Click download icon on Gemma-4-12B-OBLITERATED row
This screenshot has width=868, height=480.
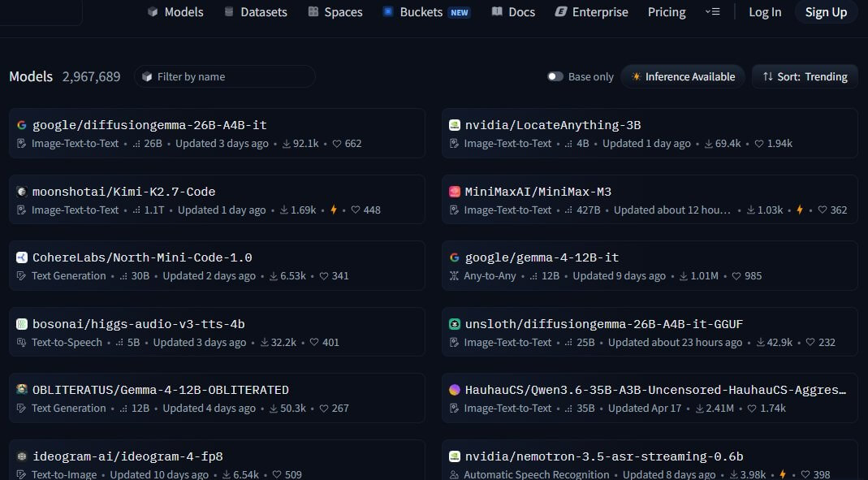tap(274, 409)
